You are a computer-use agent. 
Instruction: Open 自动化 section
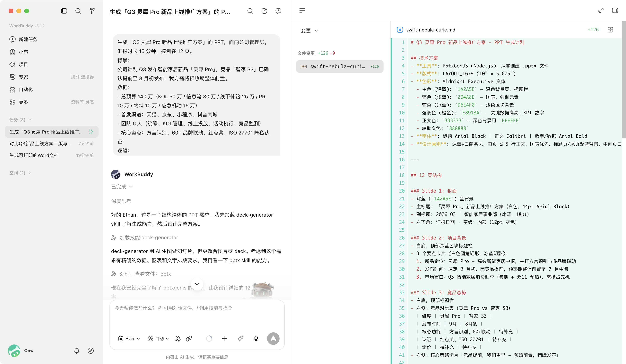52,89
